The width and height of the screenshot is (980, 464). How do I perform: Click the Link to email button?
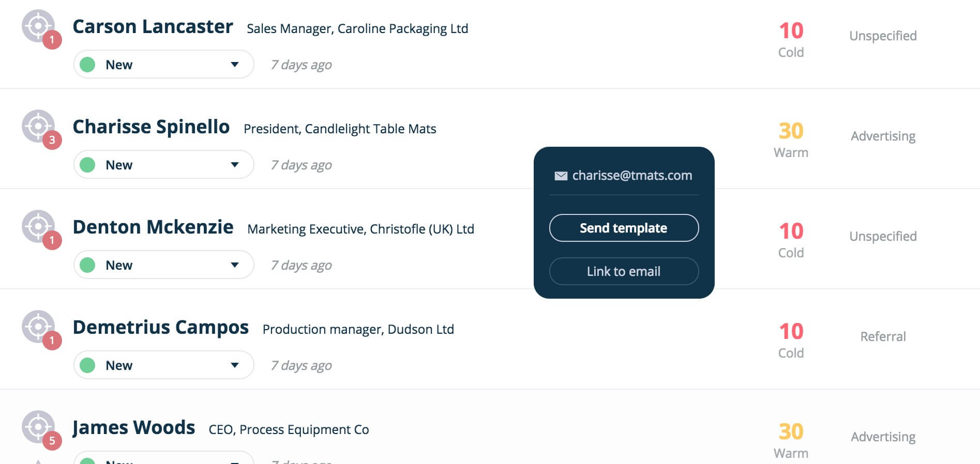click(624, 271)
